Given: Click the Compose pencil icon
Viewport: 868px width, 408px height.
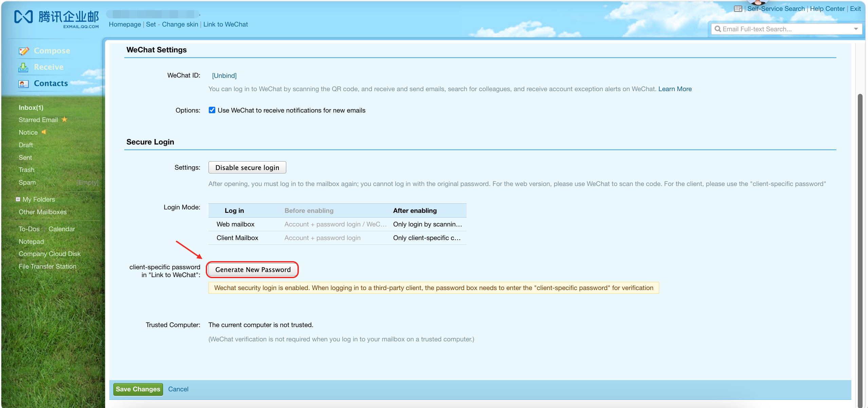Looking at the screenshot, I should tap(24, 51).
